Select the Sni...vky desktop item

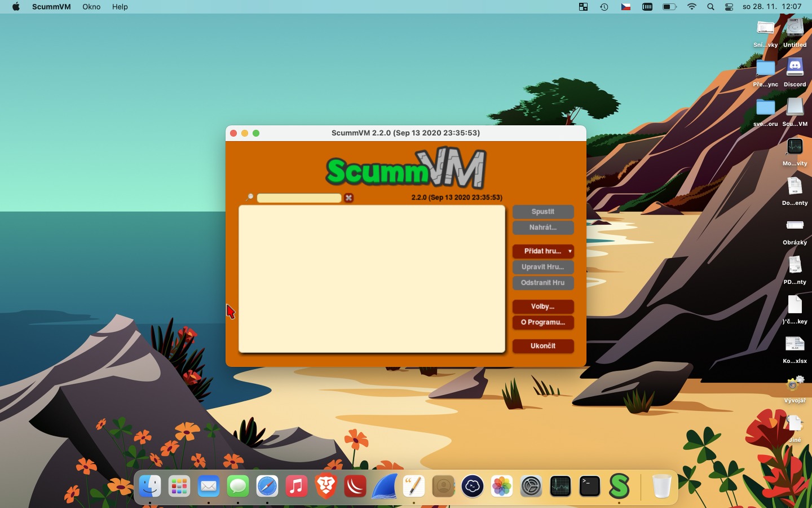[765, 33]
